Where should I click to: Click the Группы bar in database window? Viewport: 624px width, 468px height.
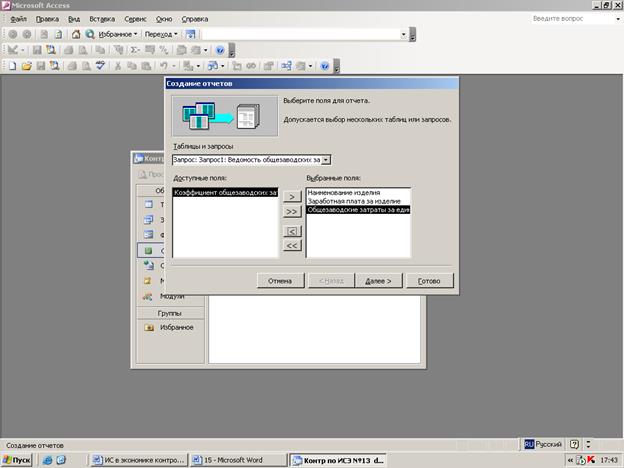pos(170,313)
